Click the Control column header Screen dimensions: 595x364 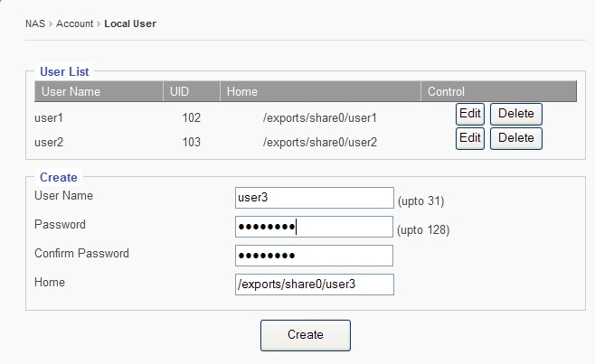446,91
